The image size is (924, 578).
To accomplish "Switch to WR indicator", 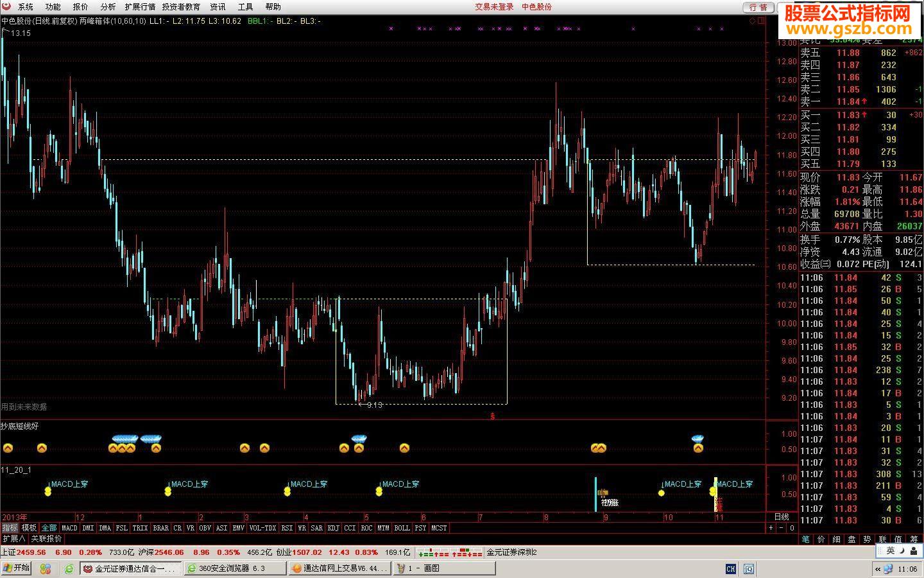I will click(x=302, y=528).
